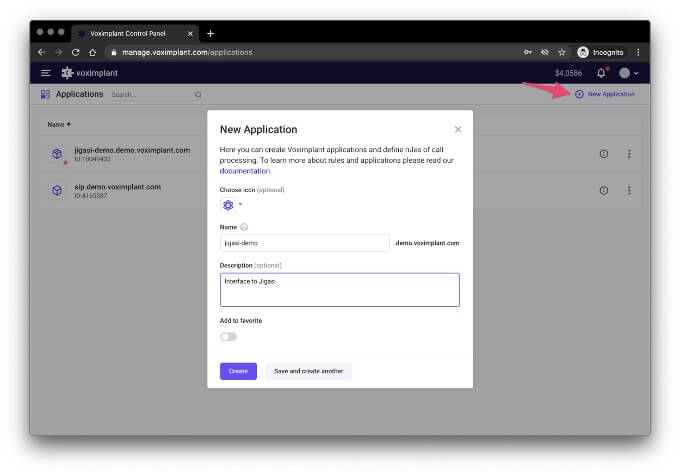Open the Incognito profile indicator
The height and width of the screenshot is (475, 680).
(601, 52)
